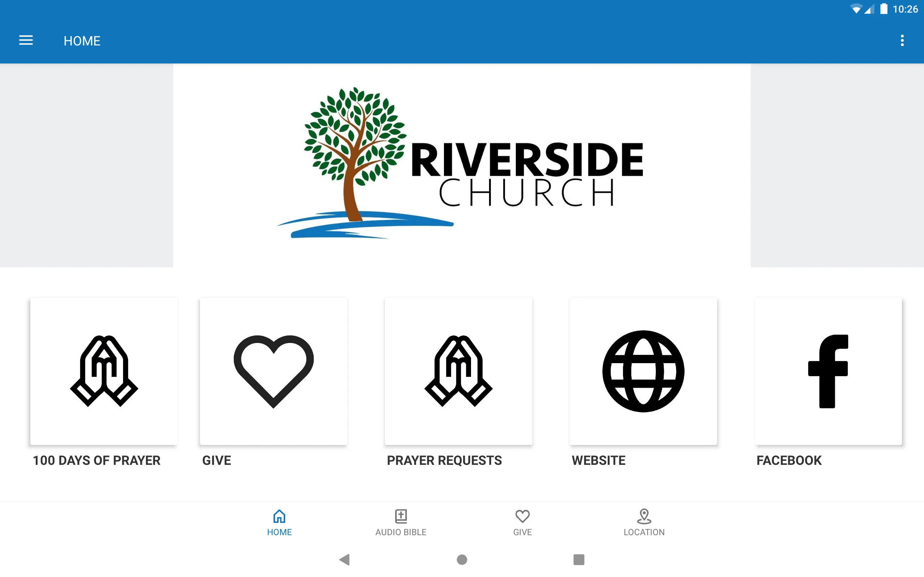Open the HOME navigation tab
The width and height of the screenshot is (924, 577).
pyautogui.click(x=279, y=521)
